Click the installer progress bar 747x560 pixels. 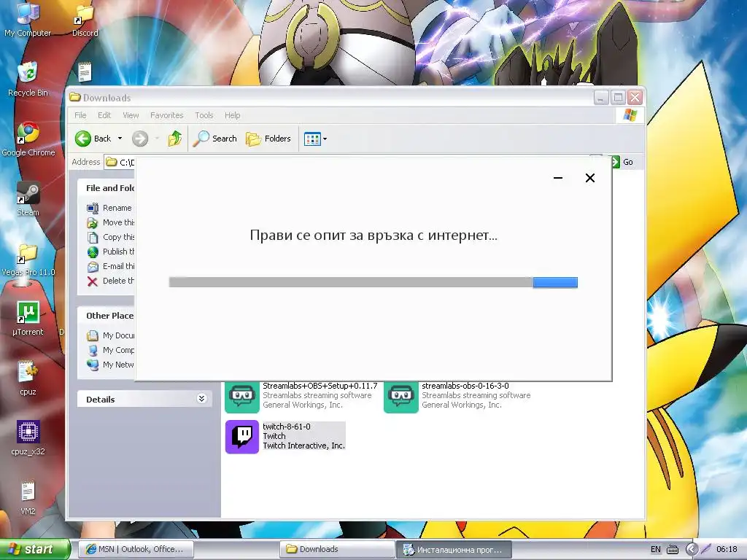[x=373, y=282]
